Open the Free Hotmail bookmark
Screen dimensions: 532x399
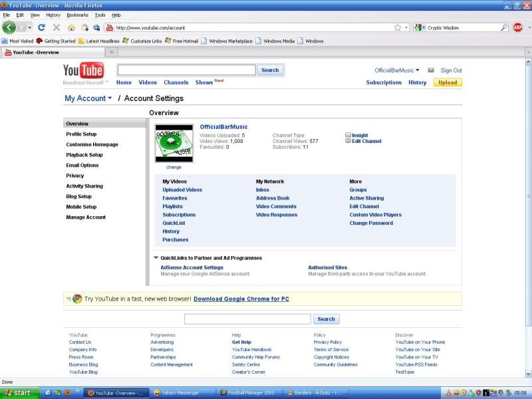pyautogui.click(x=182, y=41)
